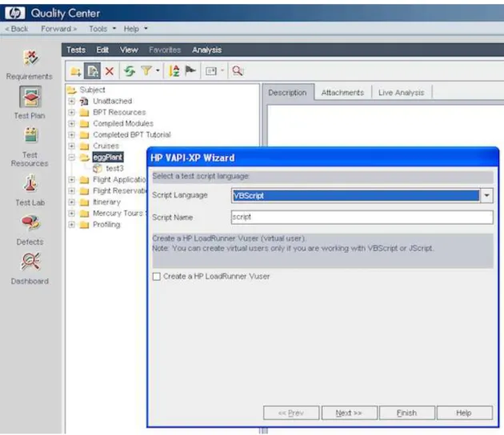
Task: Expand the Itinerary node
Action: pos(72,202)
